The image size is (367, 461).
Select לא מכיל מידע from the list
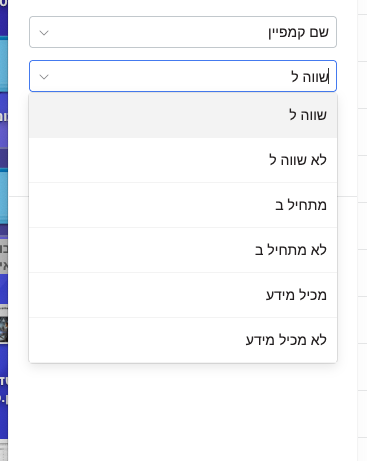[x=183, y=340]
